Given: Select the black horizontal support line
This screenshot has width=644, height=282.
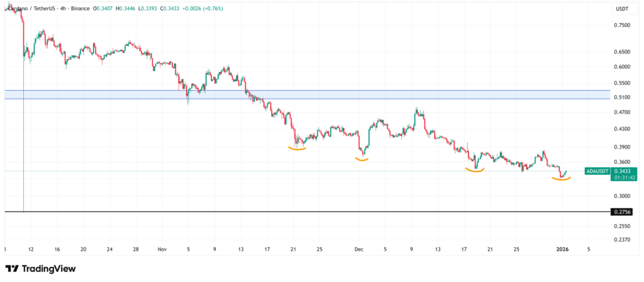Looking at the screenshot, I should click(314, 212).
